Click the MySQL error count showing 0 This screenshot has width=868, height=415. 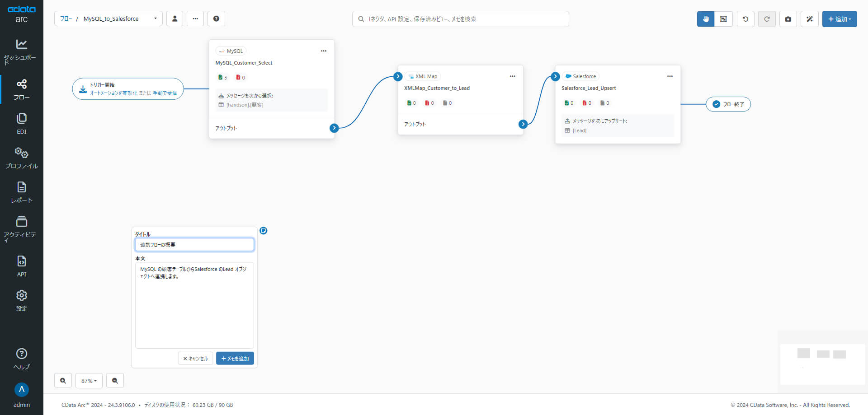pos(241,77)
